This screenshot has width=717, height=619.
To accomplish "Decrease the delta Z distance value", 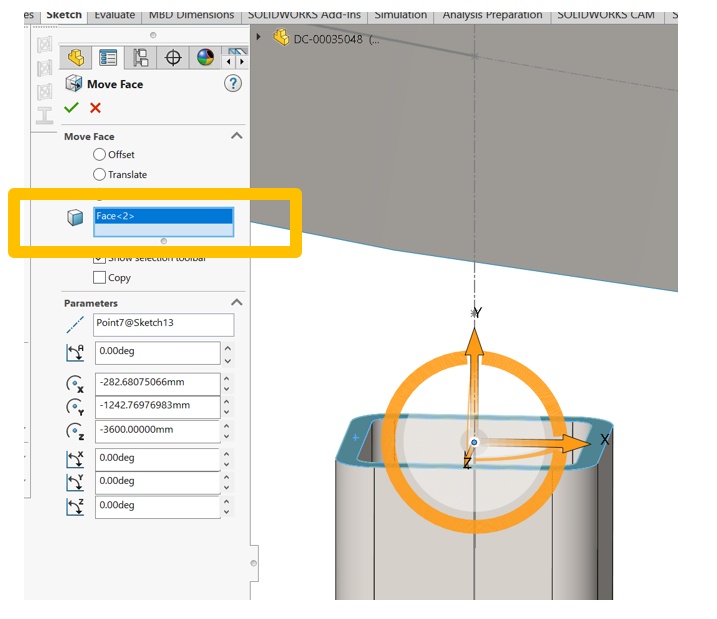I will tap(227, 437).
